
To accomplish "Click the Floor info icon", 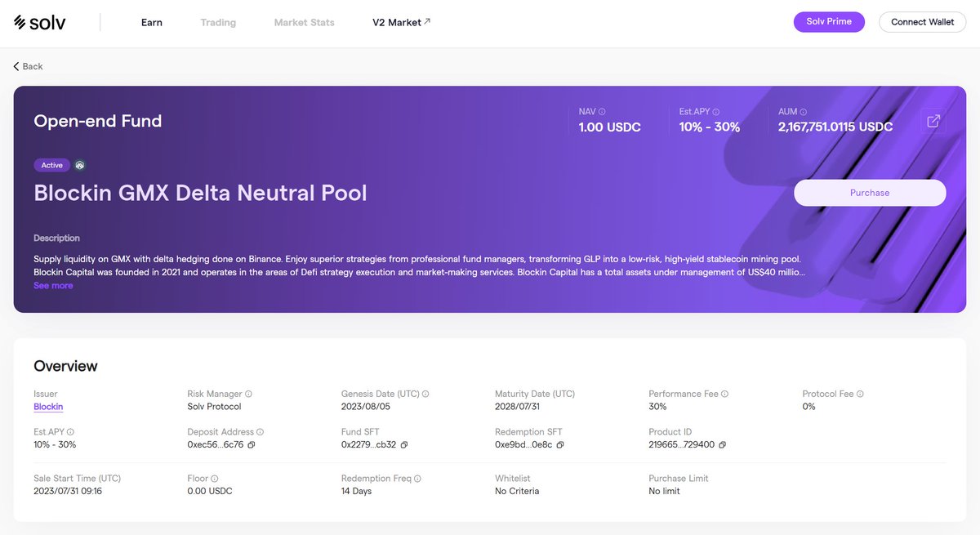I will tap(215, 479).
